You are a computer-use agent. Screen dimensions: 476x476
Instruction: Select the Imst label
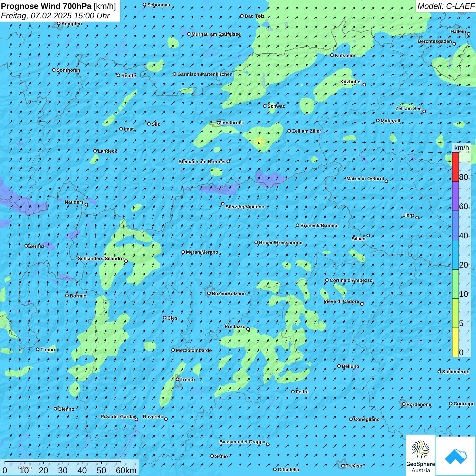[129, 129]
